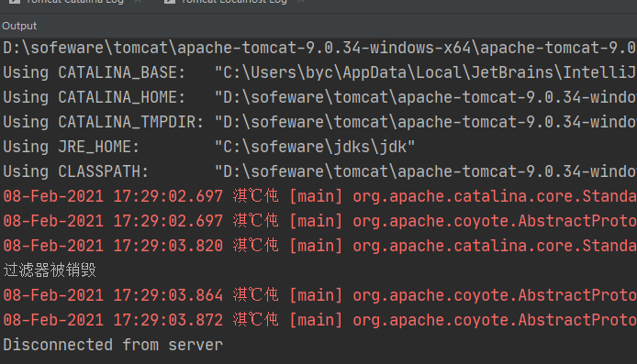The image size is (637, 364).
Task: Click the D:\sofeware\tomcat startup path line
Action: click(319, 48)
